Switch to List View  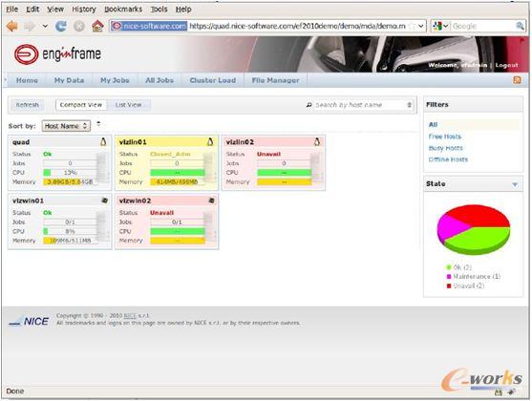[x=128, y=105]
